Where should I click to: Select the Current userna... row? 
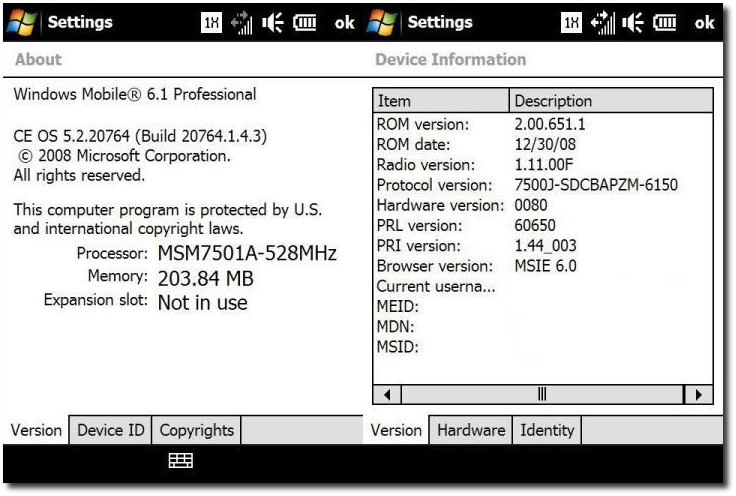(543, 286)
